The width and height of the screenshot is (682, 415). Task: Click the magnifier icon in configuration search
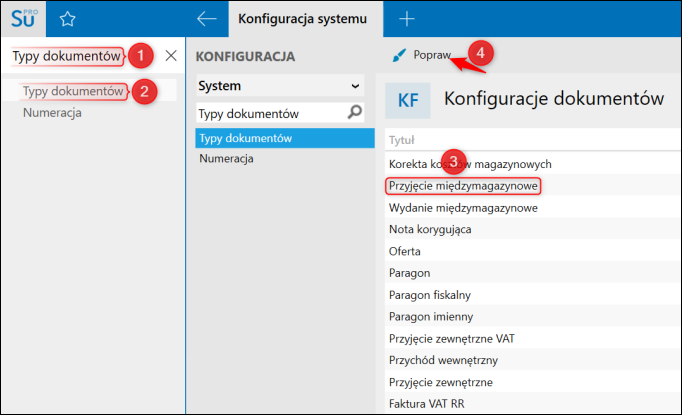(354, 113)
